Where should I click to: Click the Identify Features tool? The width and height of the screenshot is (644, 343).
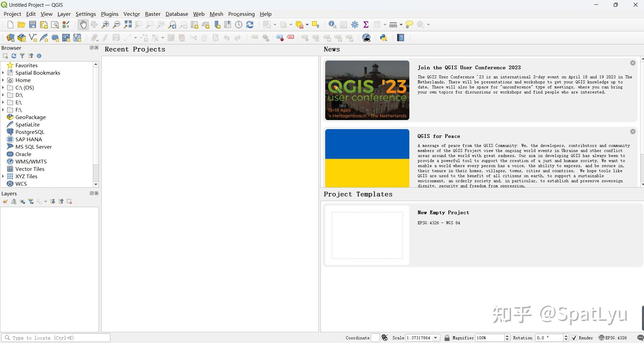coord(332,25)
